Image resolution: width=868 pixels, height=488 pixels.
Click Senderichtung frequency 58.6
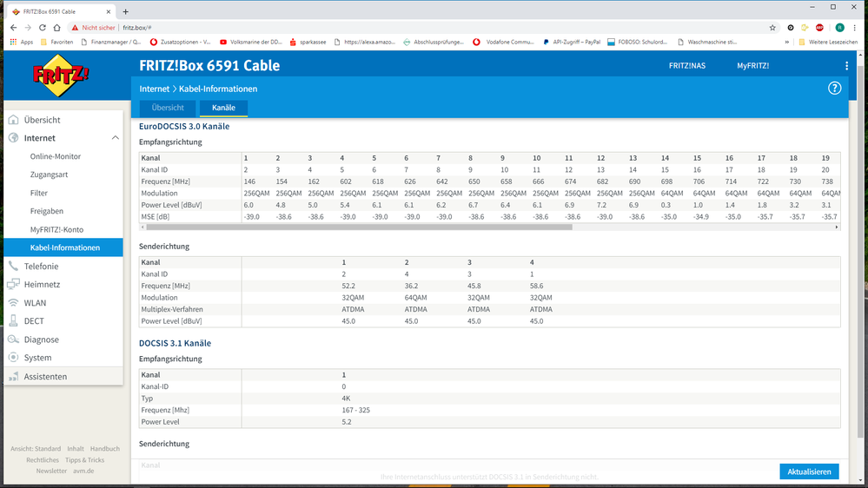point(536,286)
